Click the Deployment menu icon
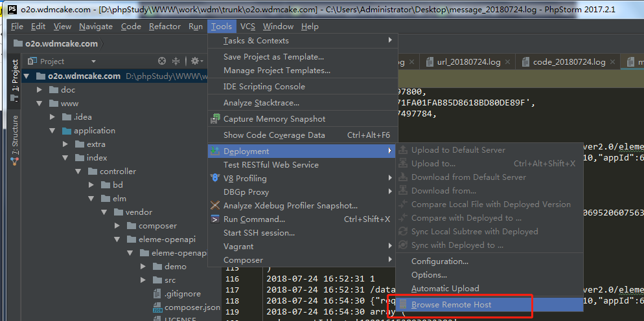This screenshot has height=321, width=644. (215, 151)
